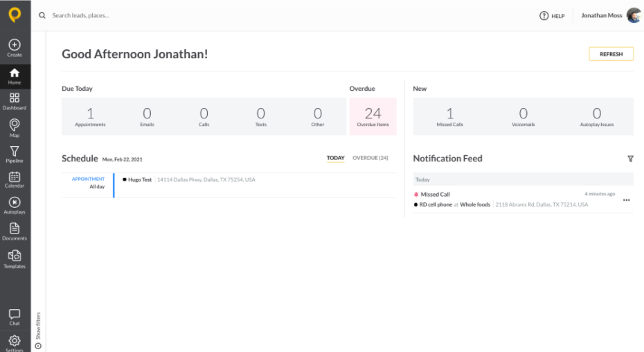This screenshot has width=644, height=352.
Task: Open the Documents section
Action: (x=15, y=232)
